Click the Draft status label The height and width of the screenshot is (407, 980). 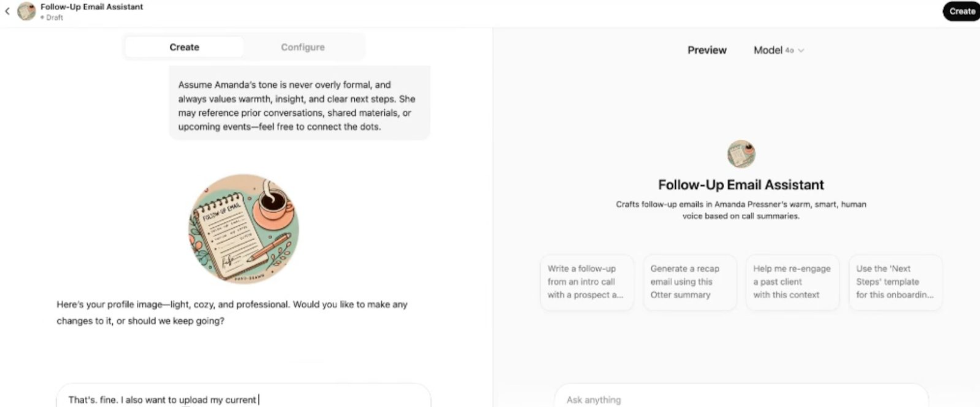pyautogui.click(x=54, y=17)
